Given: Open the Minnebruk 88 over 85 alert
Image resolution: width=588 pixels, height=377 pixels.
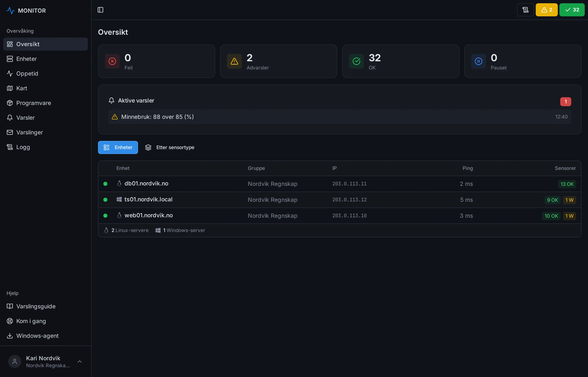Looking at the screenshot, I should (x=339, y=117).
